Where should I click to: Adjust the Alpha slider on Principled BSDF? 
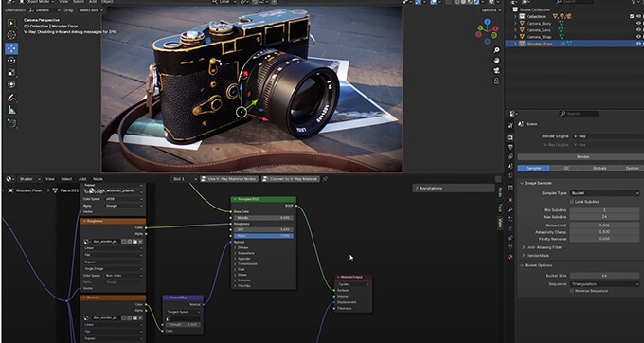click(x=263, y=236)
